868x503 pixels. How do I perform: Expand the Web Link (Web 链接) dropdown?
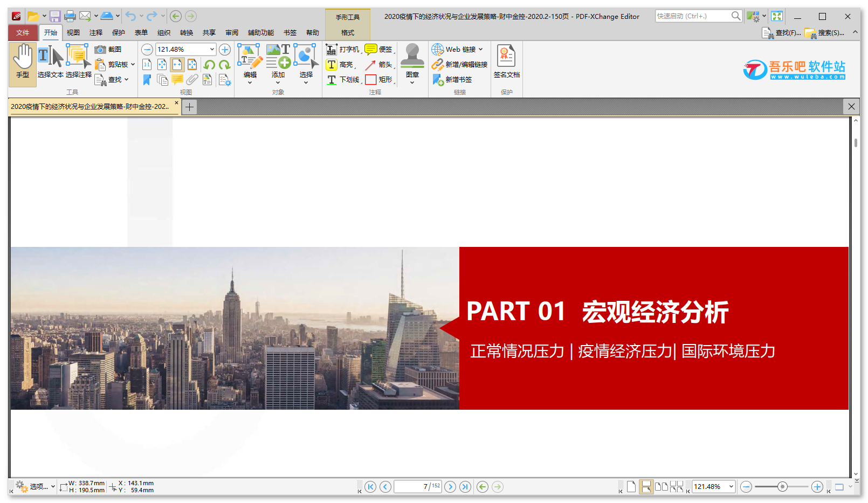coord(480,50)
